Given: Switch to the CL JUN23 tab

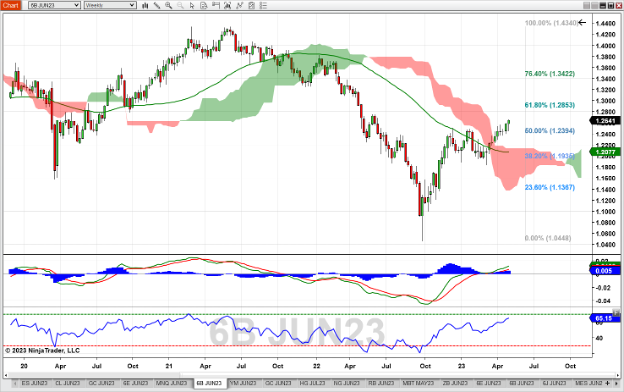Looking at the screenshot, I should pos(68,383).
